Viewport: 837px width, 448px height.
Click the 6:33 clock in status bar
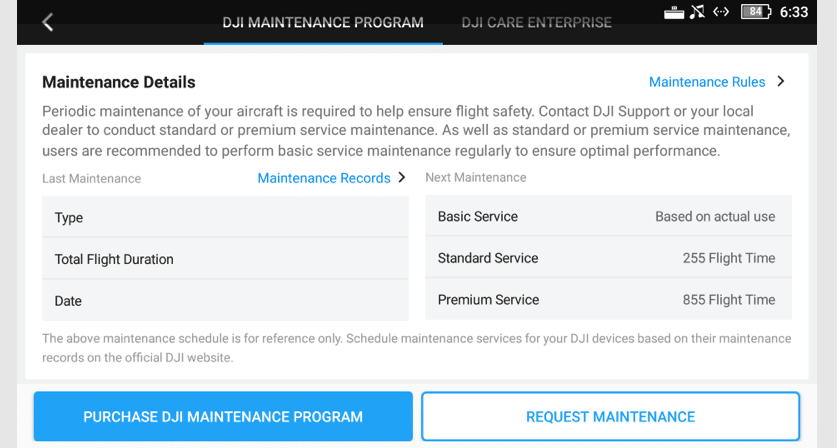tap(794, 12)
